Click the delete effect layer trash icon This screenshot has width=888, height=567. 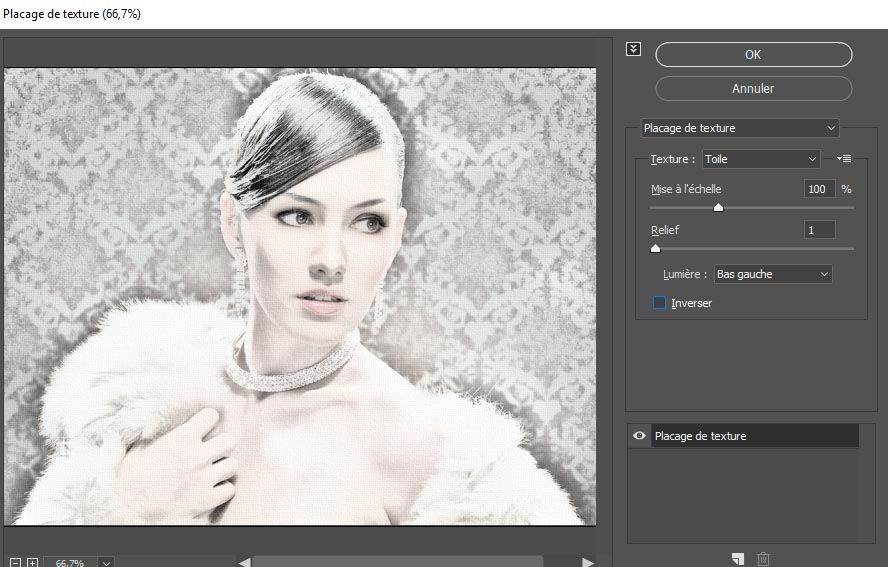click(x=764, y=558)
